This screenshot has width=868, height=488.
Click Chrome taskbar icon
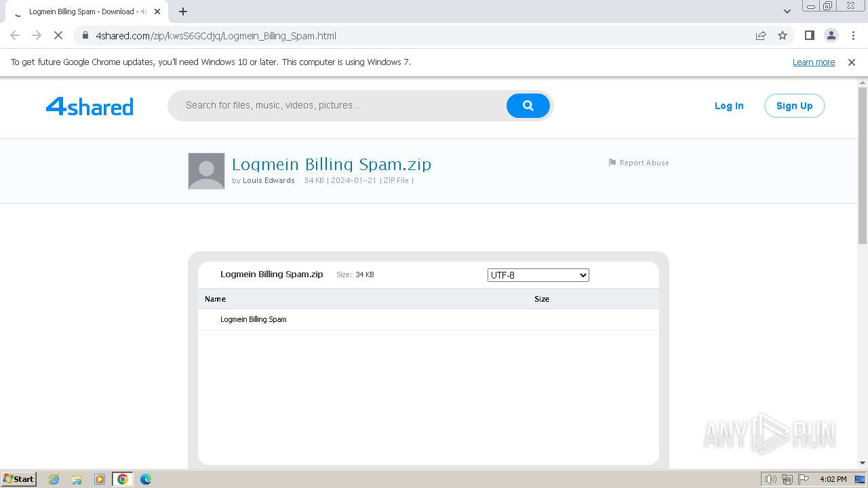pyautogui.click(x=123, y=479)
